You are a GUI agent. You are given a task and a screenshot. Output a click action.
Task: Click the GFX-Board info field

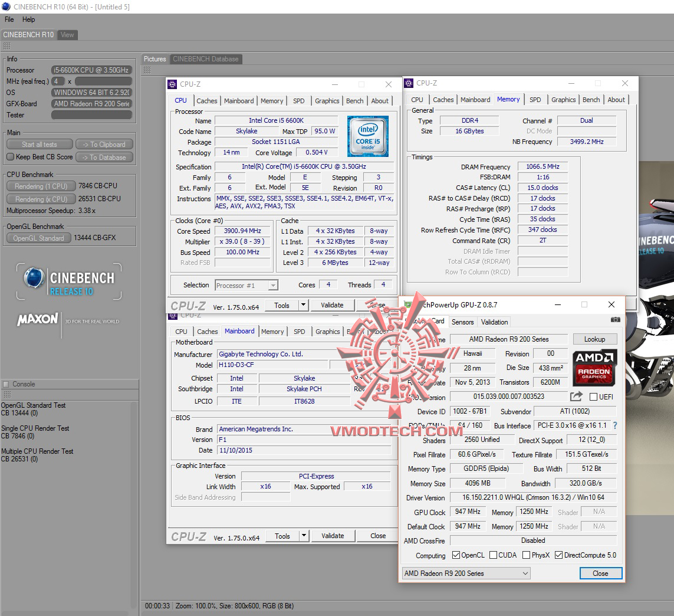pyautogui.click(x=91, y=104)
